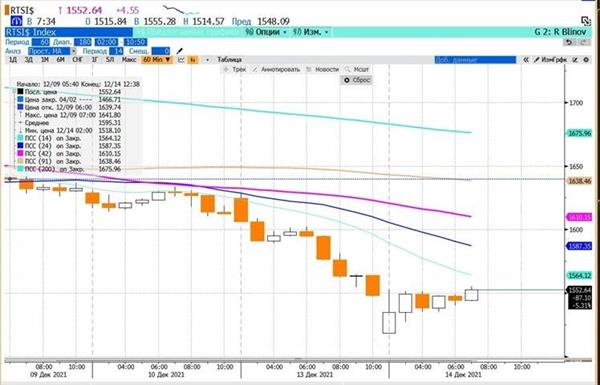This screenshot has height=385, width=600.
Task: Click the Среднее 1595.31 legend row
Action: (x=69, y=123)
